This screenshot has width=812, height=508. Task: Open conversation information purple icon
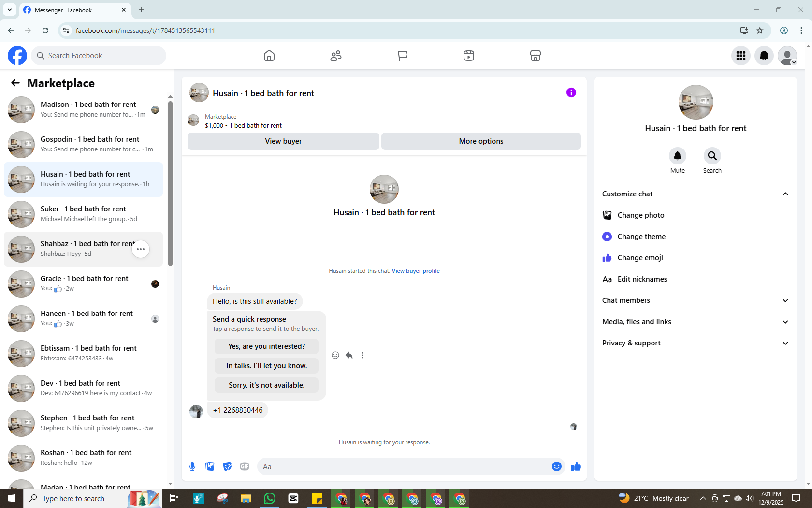click(571, 92)
